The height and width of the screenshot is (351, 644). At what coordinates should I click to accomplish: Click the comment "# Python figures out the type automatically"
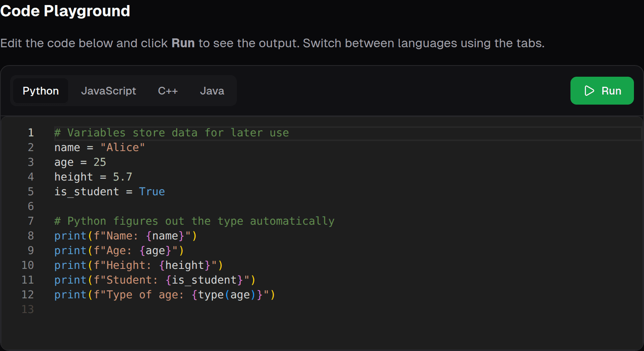pos(194,221)
